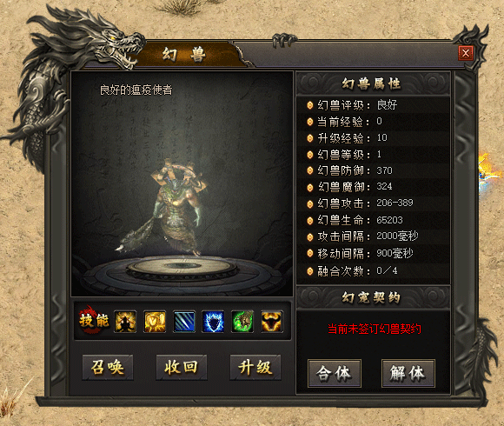Select the golden shield skill icon

click(155, 321)
